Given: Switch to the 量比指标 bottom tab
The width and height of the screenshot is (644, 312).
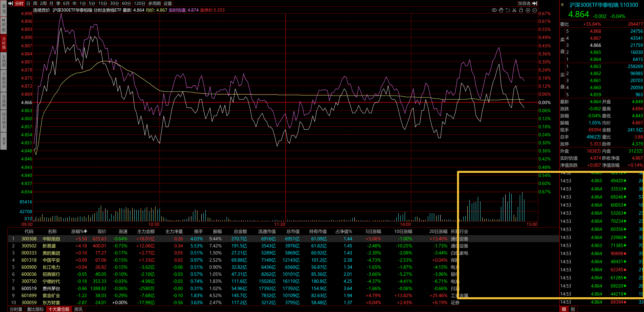Looking at the screenshot, I should (35, 309).
